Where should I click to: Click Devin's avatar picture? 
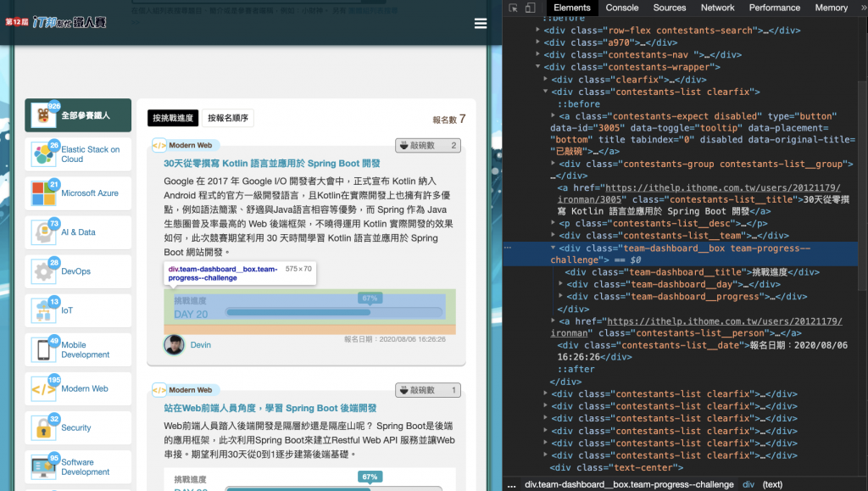point(174,345)
